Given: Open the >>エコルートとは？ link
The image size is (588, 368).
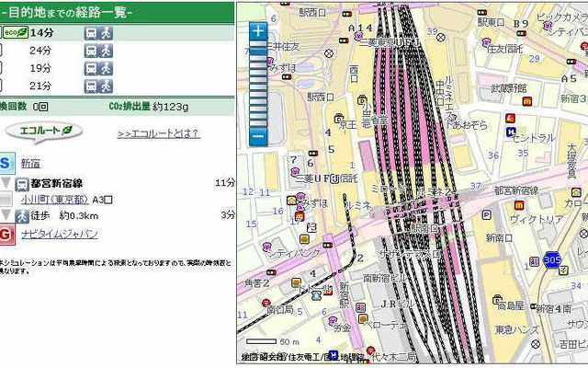Looking at the screenshot, I should pyautogui.click(x=159, y=133).
